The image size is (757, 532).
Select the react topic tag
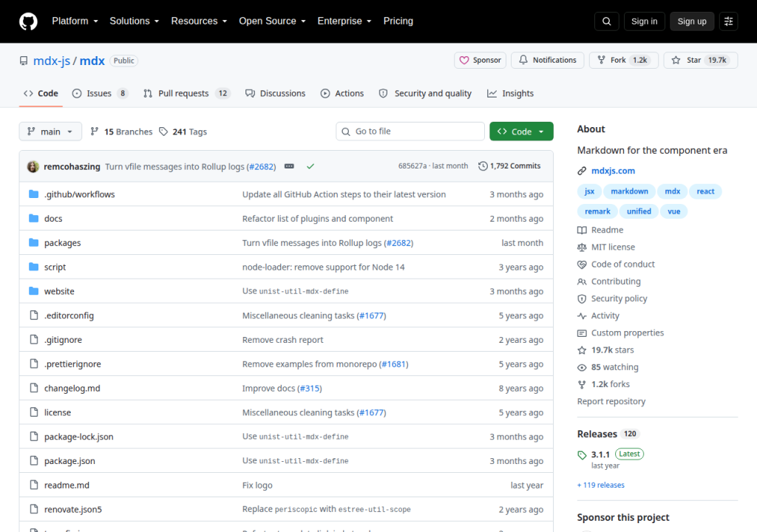pyautogui.click(x=705, y=191)
